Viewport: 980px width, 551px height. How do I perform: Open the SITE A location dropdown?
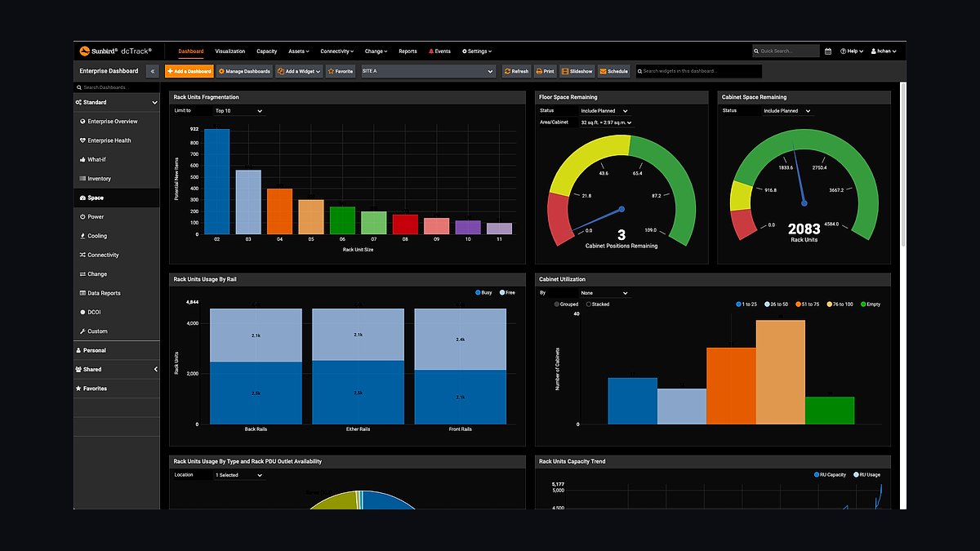[x=427, y=71]
